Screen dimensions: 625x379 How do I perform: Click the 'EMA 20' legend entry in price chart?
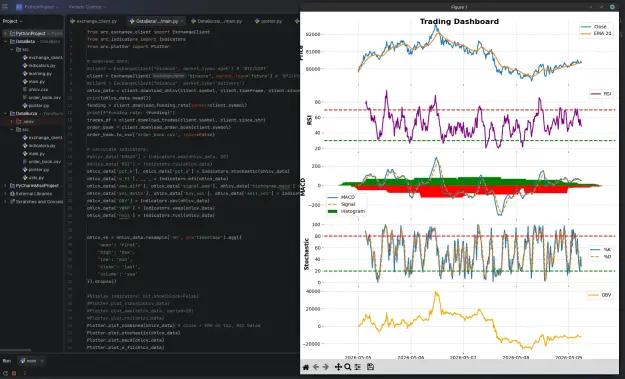pos(596,33)
